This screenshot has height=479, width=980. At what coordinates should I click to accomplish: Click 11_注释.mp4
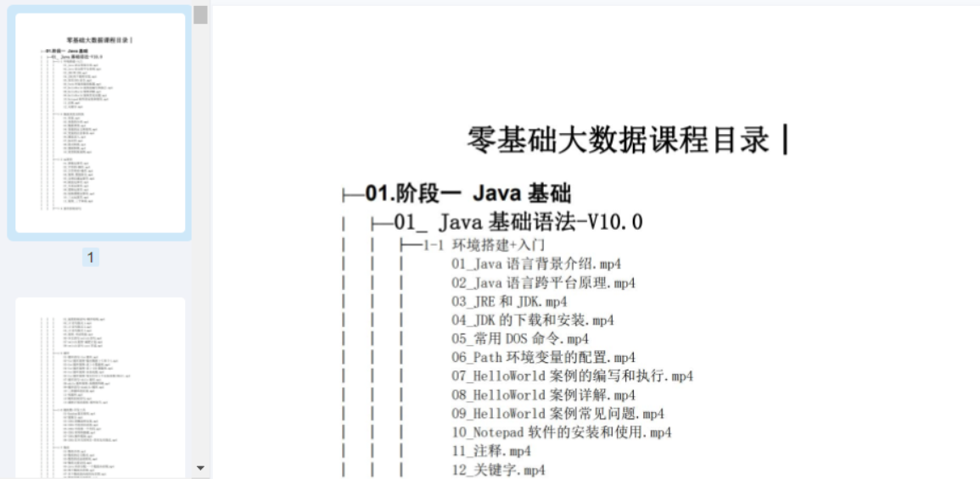(492, 451)
